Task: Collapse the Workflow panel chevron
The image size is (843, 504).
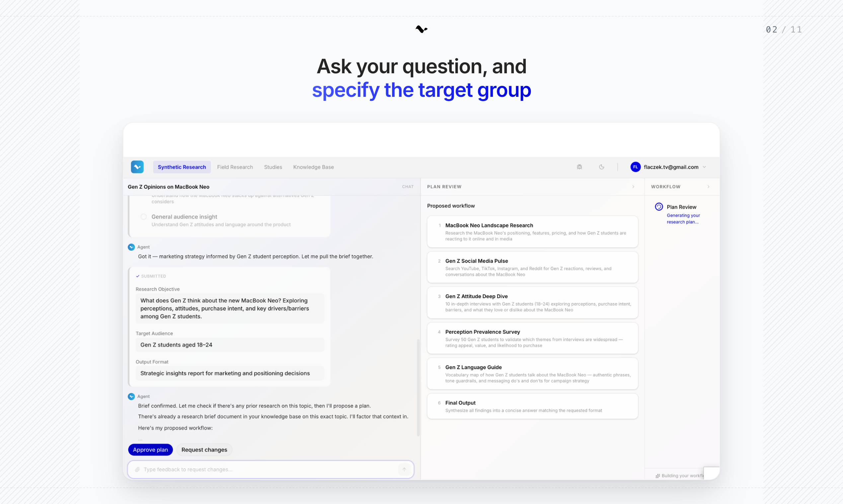Action: point(708,186)
